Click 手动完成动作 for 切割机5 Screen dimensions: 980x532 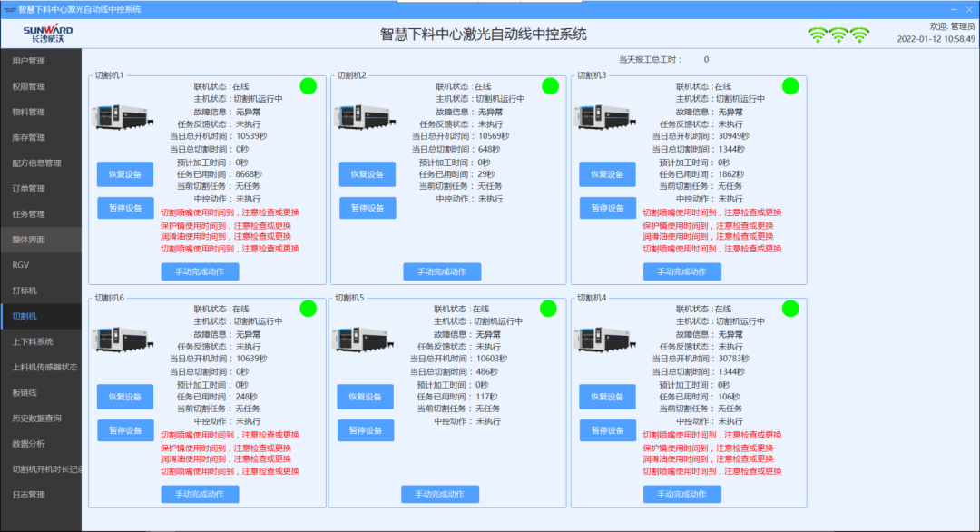[x=440, y=495]
